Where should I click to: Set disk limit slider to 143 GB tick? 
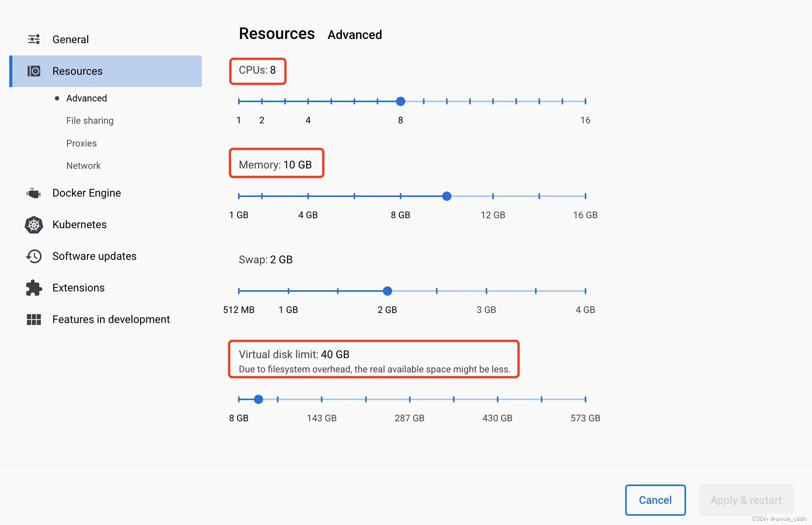tap(322, 399)
